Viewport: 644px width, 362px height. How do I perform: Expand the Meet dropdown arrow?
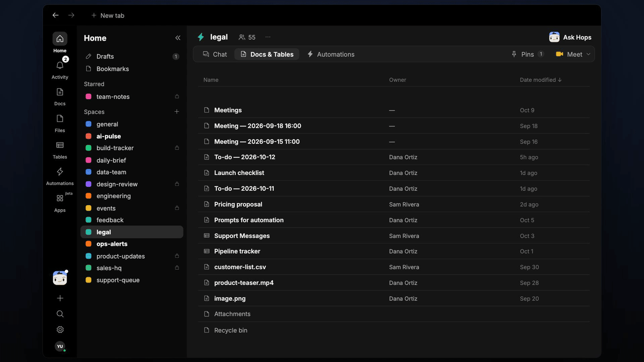[588, 54]
